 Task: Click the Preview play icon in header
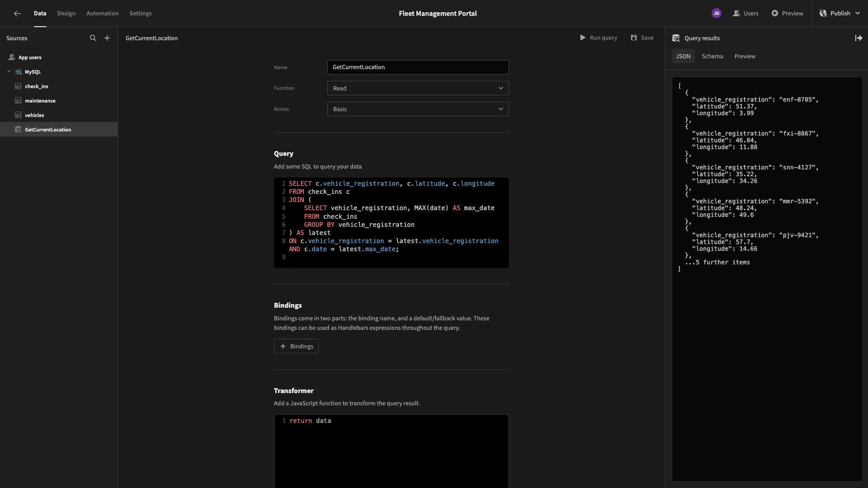[775, 14]
